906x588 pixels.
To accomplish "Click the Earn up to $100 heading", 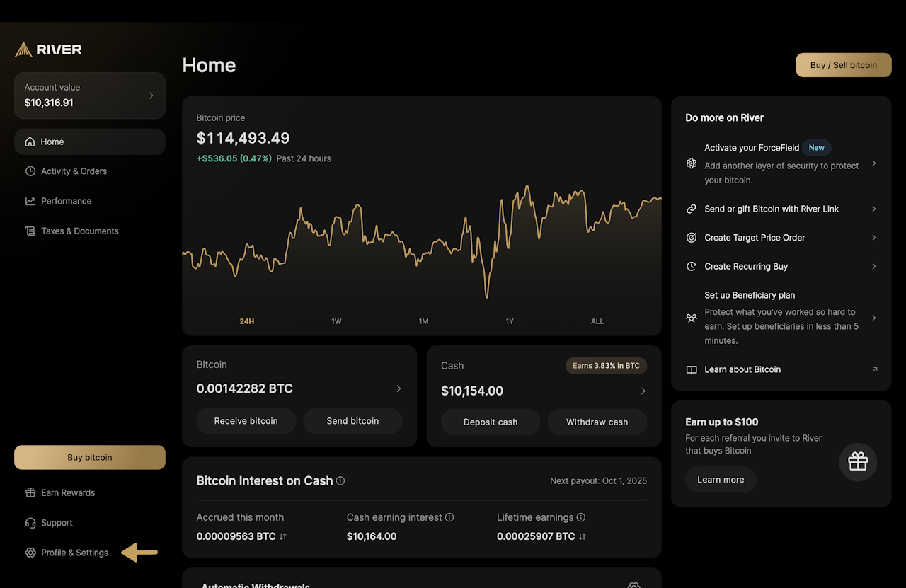I will (722, 422).
